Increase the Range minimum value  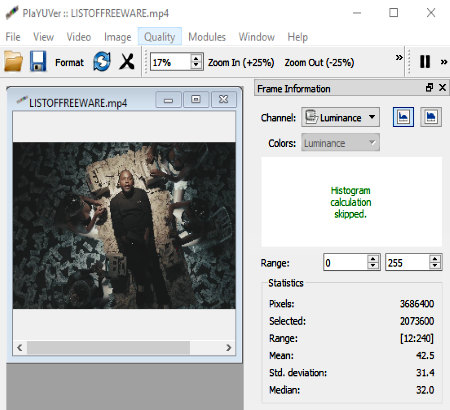pos(373,258)
